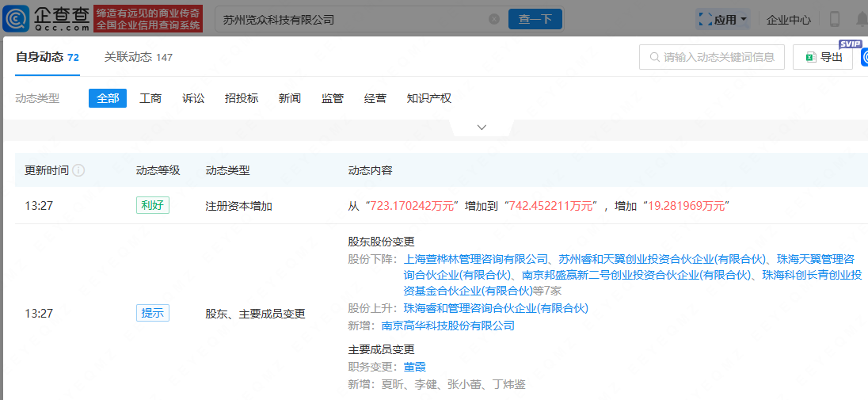The height and width of the screenshot is (400, 868).
Task: Select the 全部 type filter
Action: tap(108, 98)
